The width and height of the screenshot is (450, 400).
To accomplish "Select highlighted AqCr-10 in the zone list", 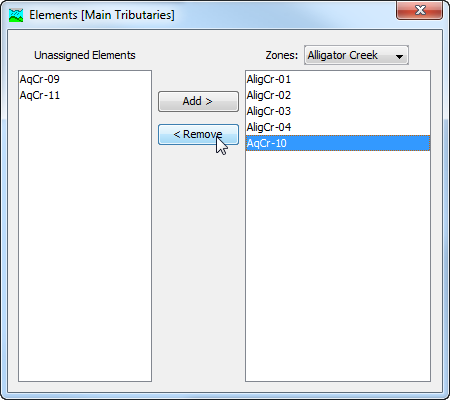I will point(338,143).
